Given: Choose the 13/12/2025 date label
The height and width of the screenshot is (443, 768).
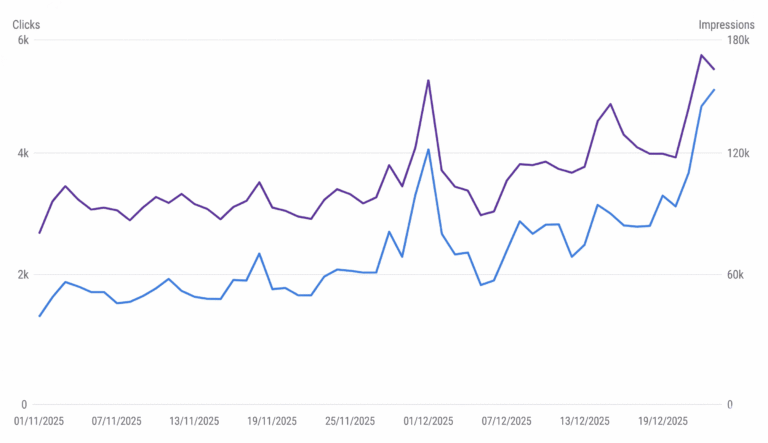Looking at the screenshot, I should pos(584,421).
